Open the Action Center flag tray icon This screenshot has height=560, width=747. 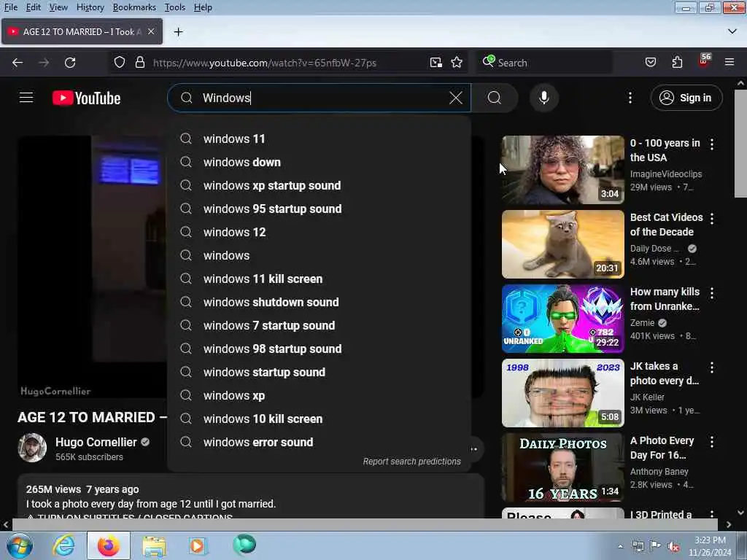656,545
